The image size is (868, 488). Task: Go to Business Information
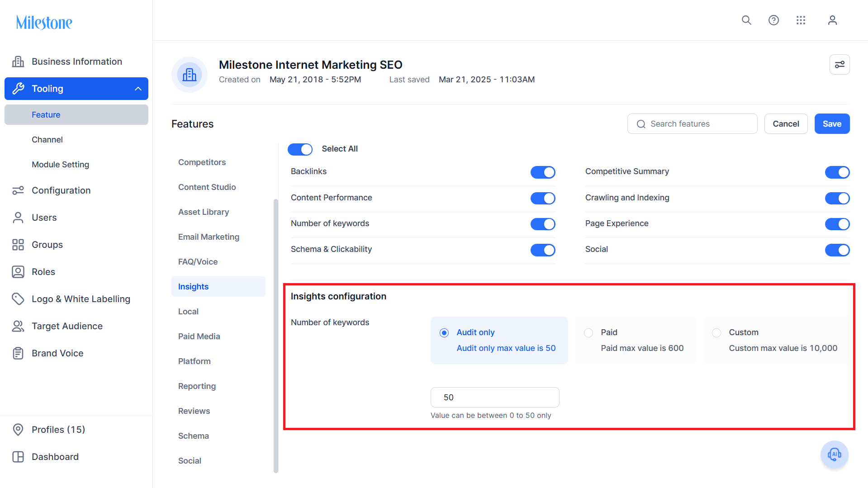pyautogui.click(x=76, y=62)
